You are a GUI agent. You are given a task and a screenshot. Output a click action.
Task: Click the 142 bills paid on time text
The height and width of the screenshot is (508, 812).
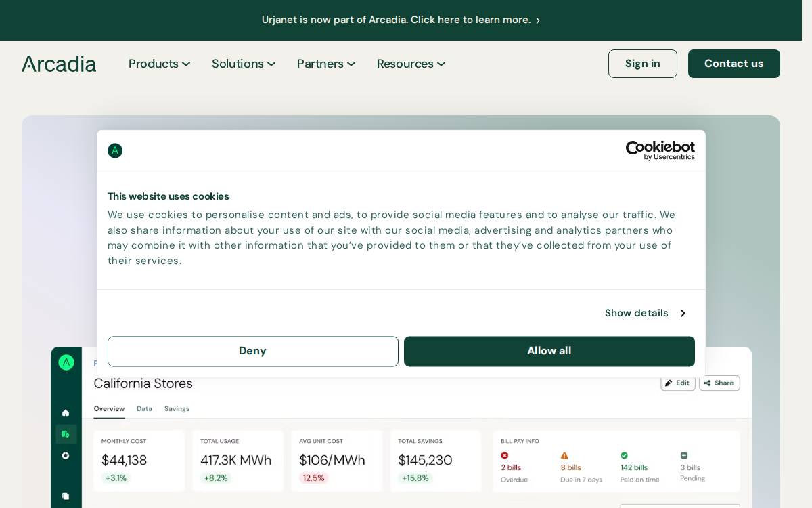634,467
